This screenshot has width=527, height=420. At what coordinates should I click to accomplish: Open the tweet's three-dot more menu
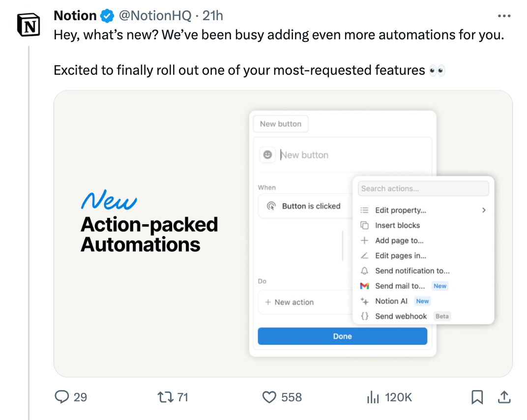tap(504, 16)
